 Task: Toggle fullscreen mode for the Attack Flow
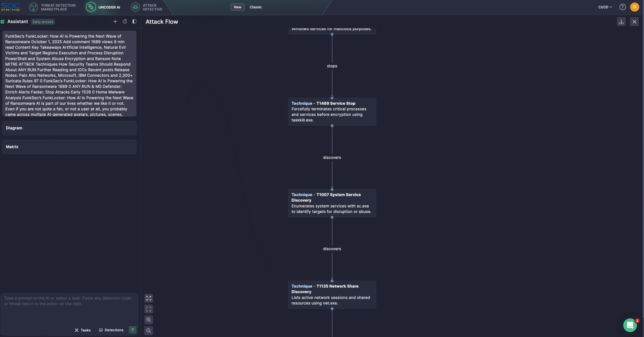tap(149, 298)
